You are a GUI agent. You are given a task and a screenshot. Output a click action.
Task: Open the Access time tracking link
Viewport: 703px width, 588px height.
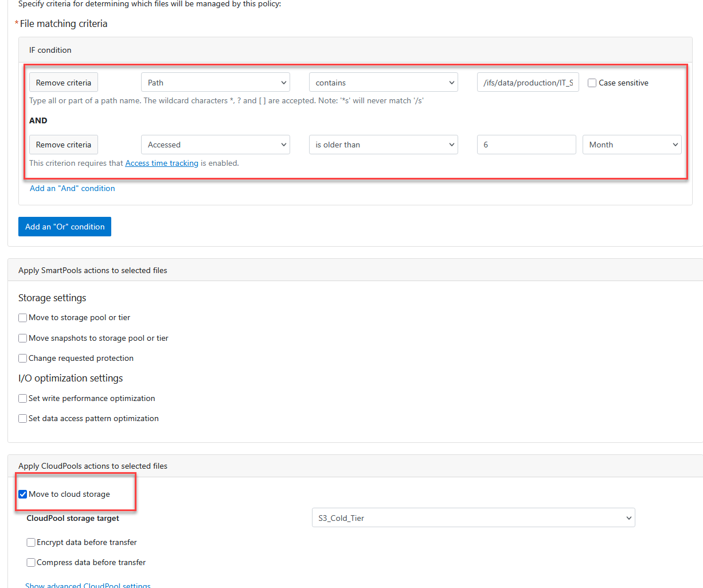(x=162, y=163)
